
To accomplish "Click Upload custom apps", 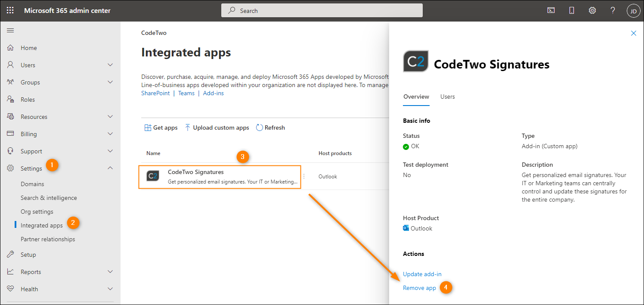I will point(217,128).
